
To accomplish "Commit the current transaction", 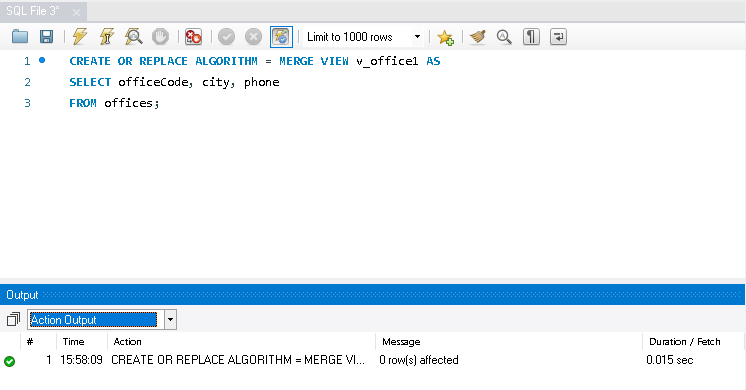I will point(226,37).
